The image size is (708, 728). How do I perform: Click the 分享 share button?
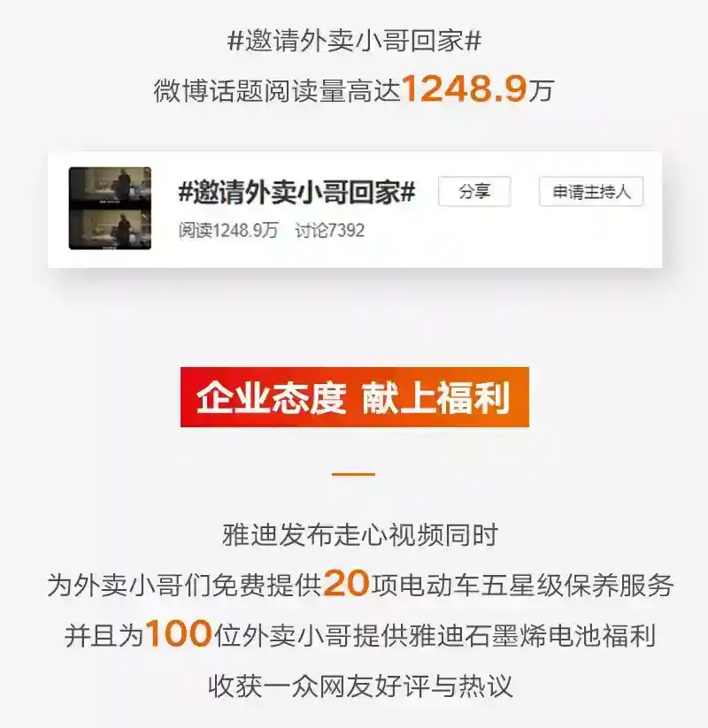pos(474,191)
